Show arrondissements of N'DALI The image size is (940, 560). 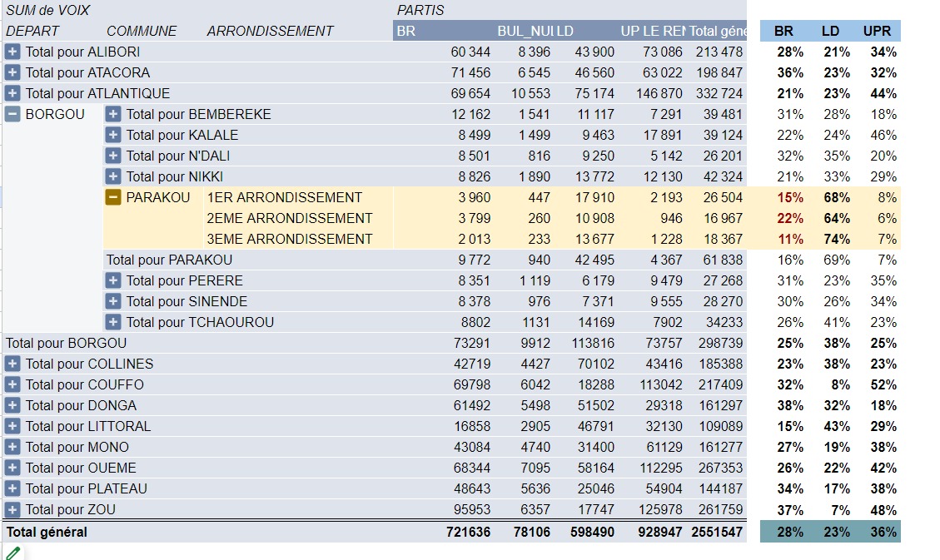(x=113, y=156)
